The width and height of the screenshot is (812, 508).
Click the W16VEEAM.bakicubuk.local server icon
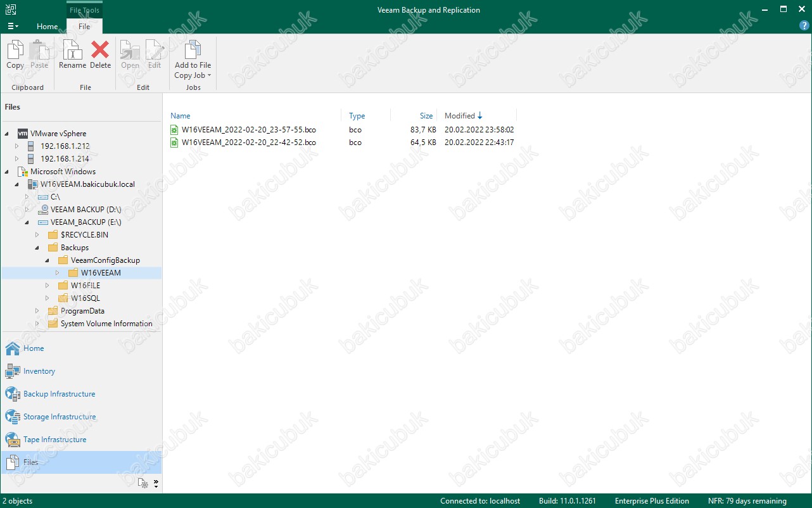coord(33,184)
